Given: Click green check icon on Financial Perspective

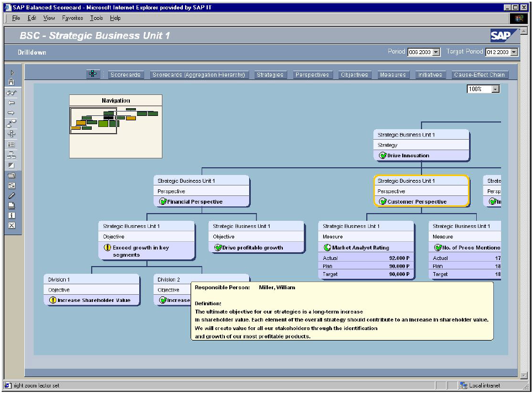Looking at the screenshot, I should pyautogui.click(x=163, y=201).
